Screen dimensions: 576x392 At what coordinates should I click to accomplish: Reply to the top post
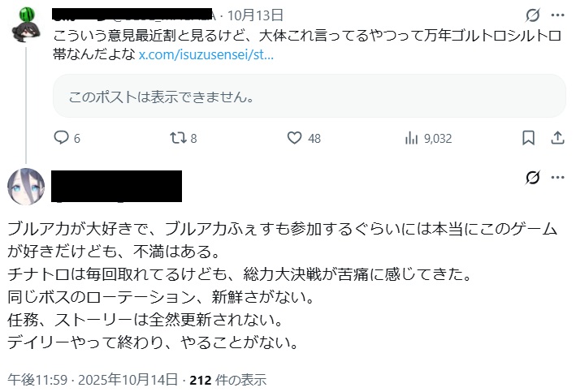pos(61,138)
